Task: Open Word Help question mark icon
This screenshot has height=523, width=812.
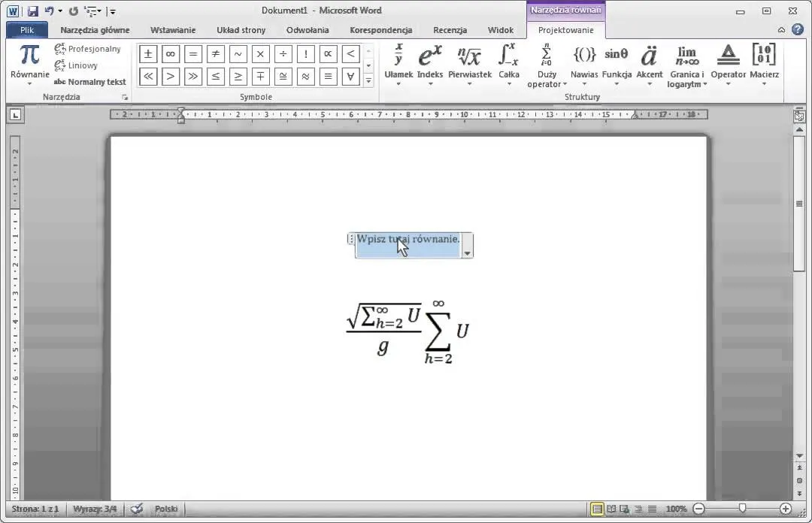Action: [798, 29]
